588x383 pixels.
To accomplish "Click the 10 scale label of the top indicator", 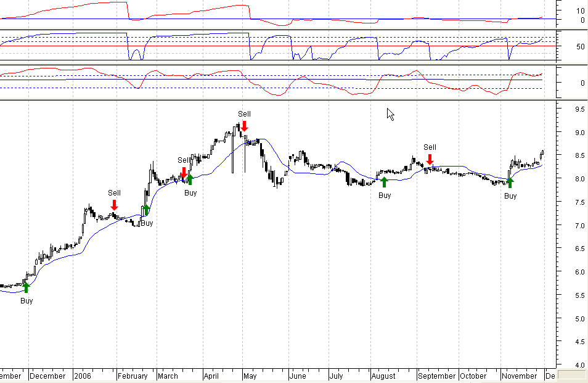I will [x=581, y=11].
